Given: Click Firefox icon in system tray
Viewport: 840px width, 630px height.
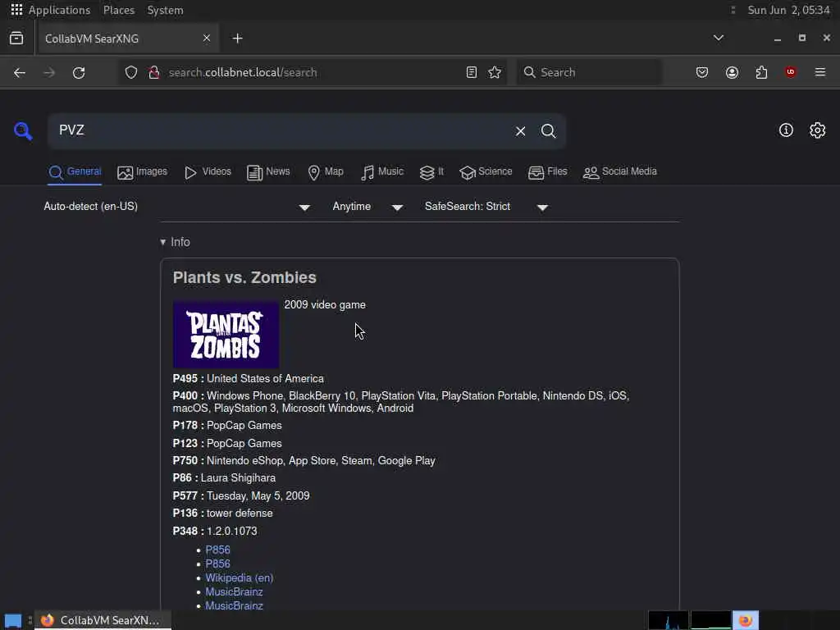Looking at the screenshot, I should point(745,620).
